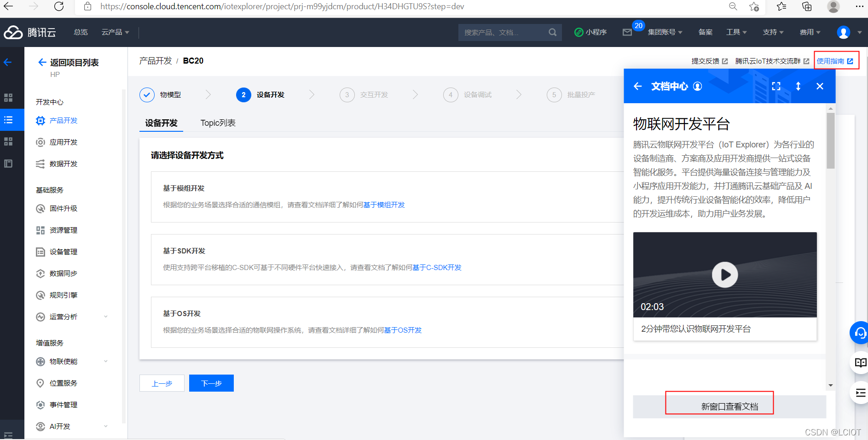Click 总览 in the top navigation
This screenshot has height=440, width=868.
pos(81,32)
